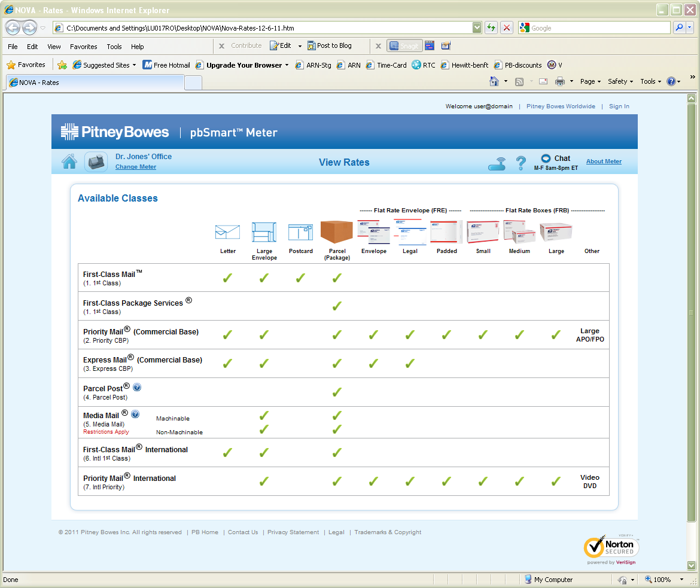Click the Letter envelope icon

tap(228, 232)
